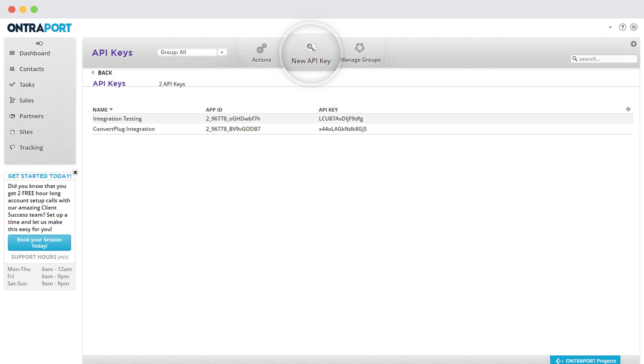The image size is (644, 364).
Task: Add column with plus icon
Action: [x=628, y=109]
